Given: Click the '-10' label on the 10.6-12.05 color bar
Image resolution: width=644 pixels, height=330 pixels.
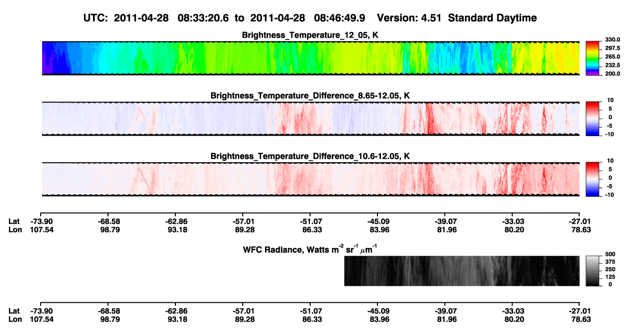Looking at the screenshot, I should 610,194.
